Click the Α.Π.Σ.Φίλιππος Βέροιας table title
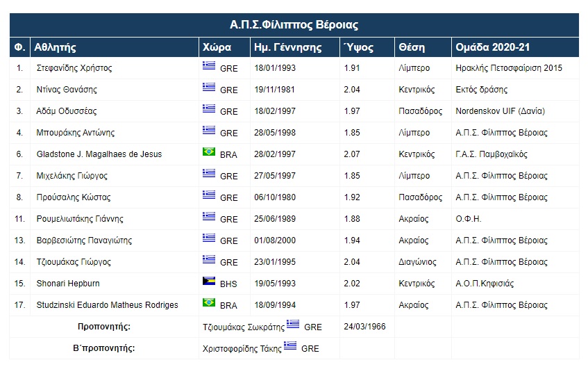Image resolution: width=588 pixels, height=367 pixels. [x=294, y=24]
